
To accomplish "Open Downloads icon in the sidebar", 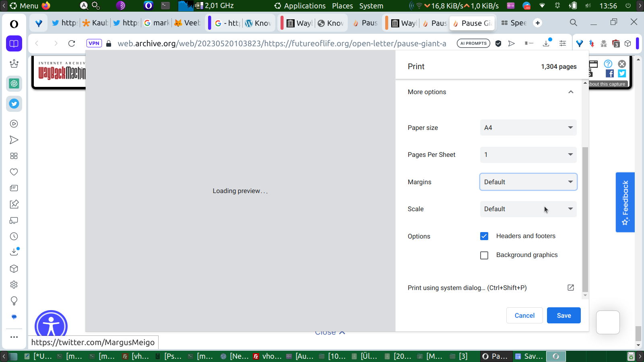I will coord(14,252).
